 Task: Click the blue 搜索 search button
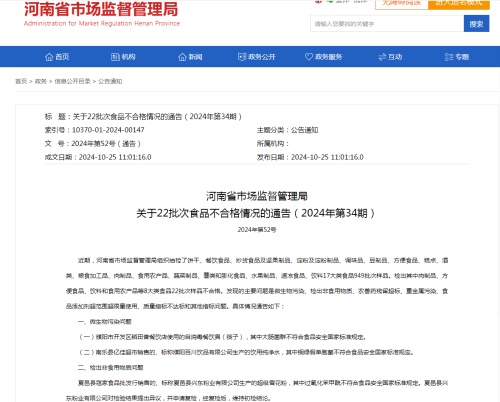pyautogui.click(x=476, y=24)
